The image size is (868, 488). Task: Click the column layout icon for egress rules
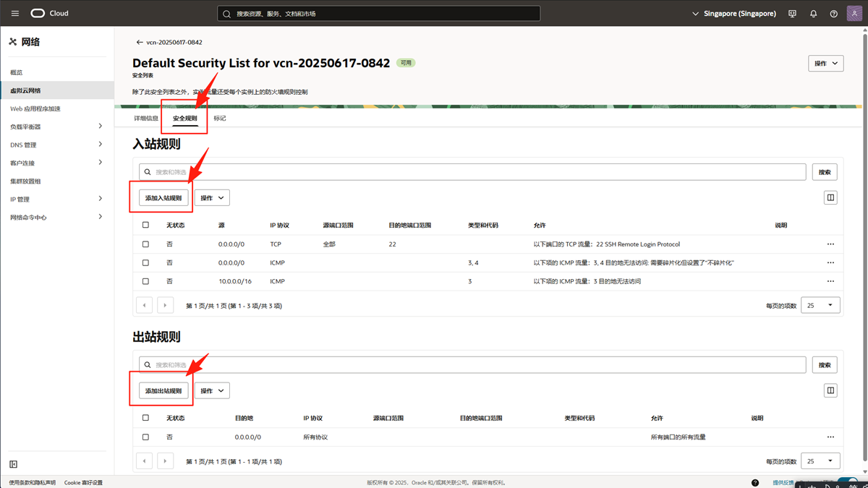830,390
